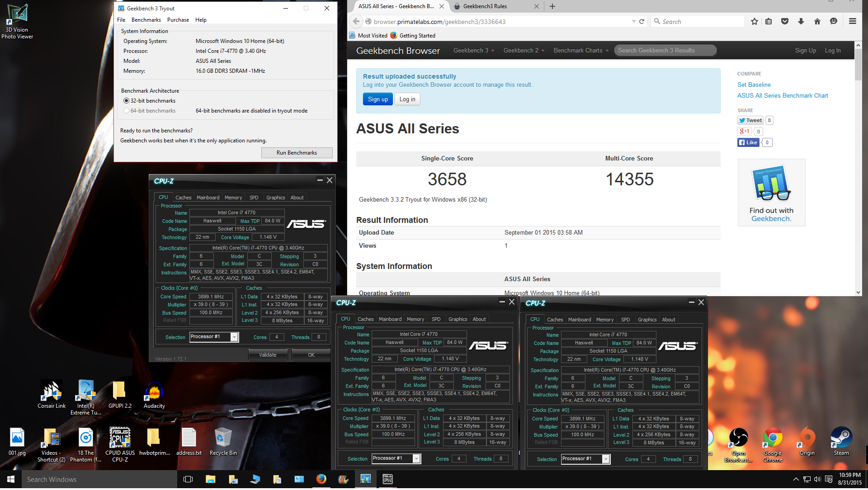The width and height of the screenshot is (868, 490).
Task: Click Validate button in CPU-Z
Action: (x=268, y=355)
